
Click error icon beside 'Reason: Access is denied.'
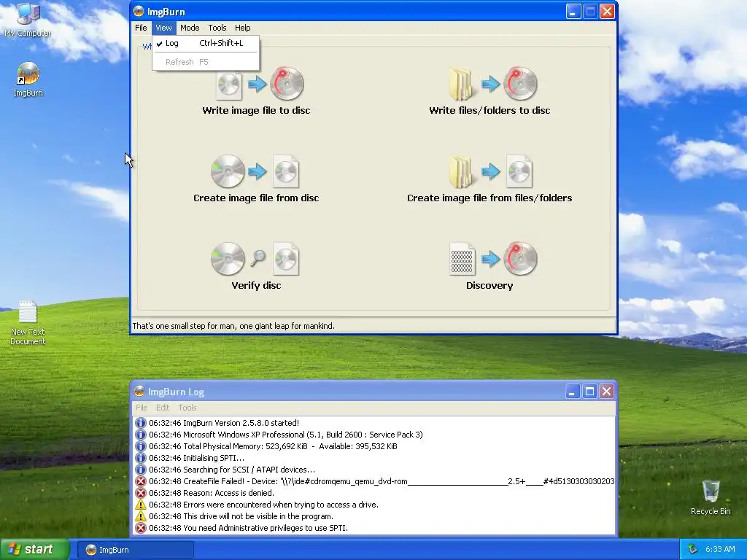tap(141, 493)
